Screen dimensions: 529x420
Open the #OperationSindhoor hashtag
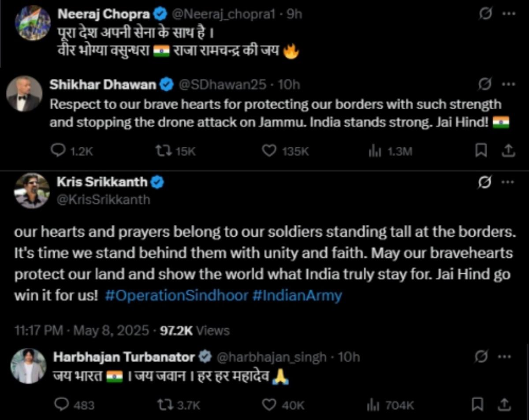point(177,295)
